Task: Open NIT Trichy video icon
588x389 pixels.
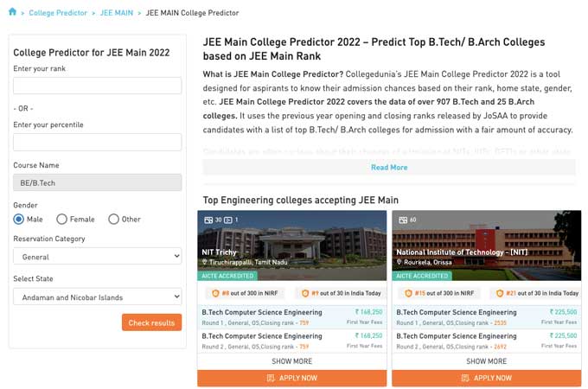Action: (228, 220)
